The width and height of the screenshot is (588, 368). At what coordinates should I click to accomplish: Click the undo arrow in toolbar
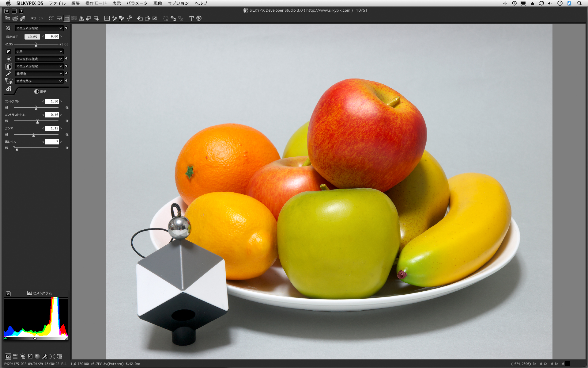pos(33,18)
